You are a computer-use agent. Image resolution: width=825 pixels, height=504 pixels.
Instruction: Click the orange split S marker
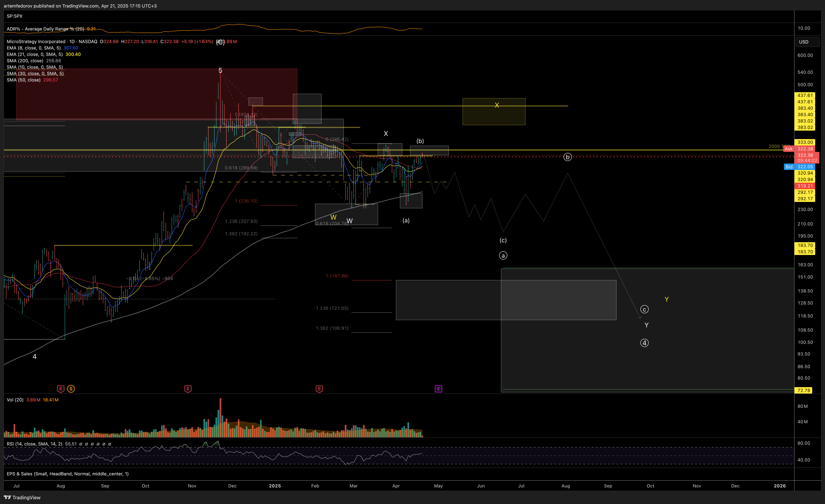71,389
